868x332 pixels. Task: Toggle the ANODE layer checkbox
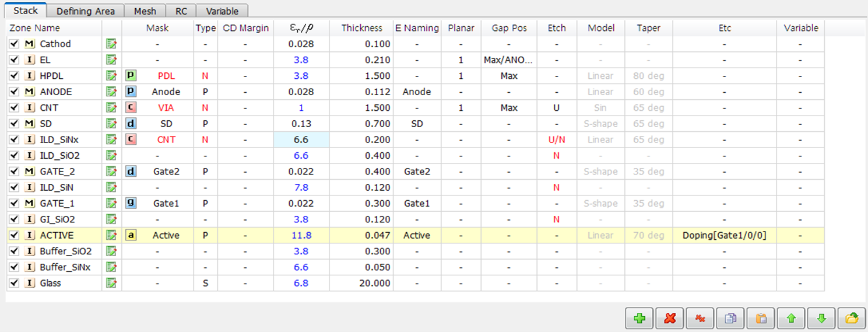point(15,92)
